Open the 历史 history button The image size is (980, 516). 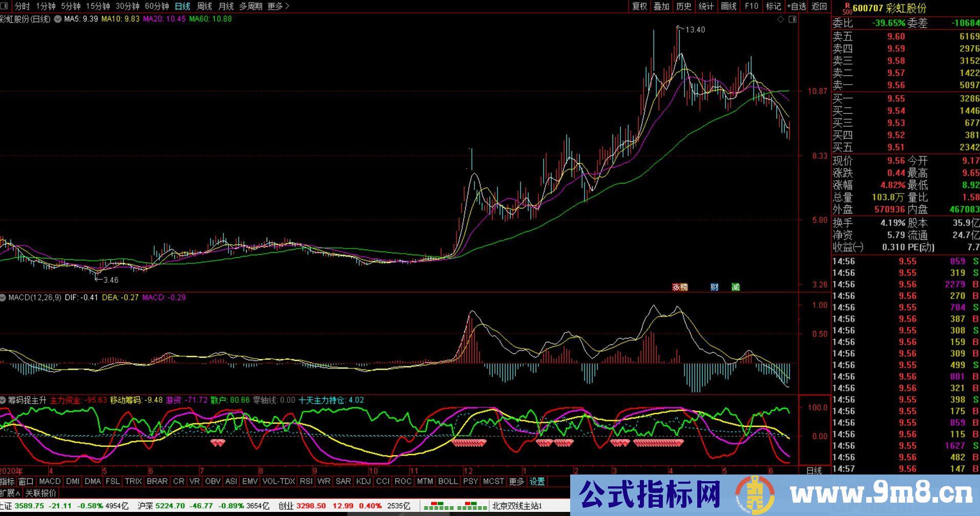point(684,6)
